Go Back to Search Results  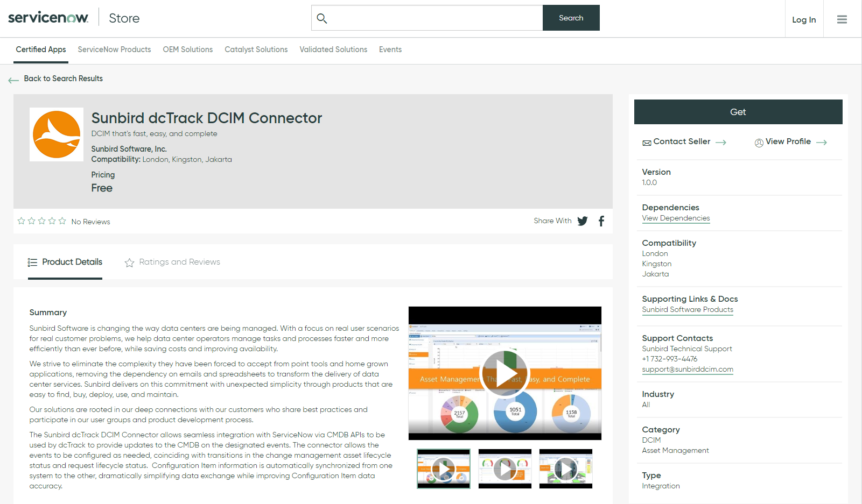[x=63, y=79]
